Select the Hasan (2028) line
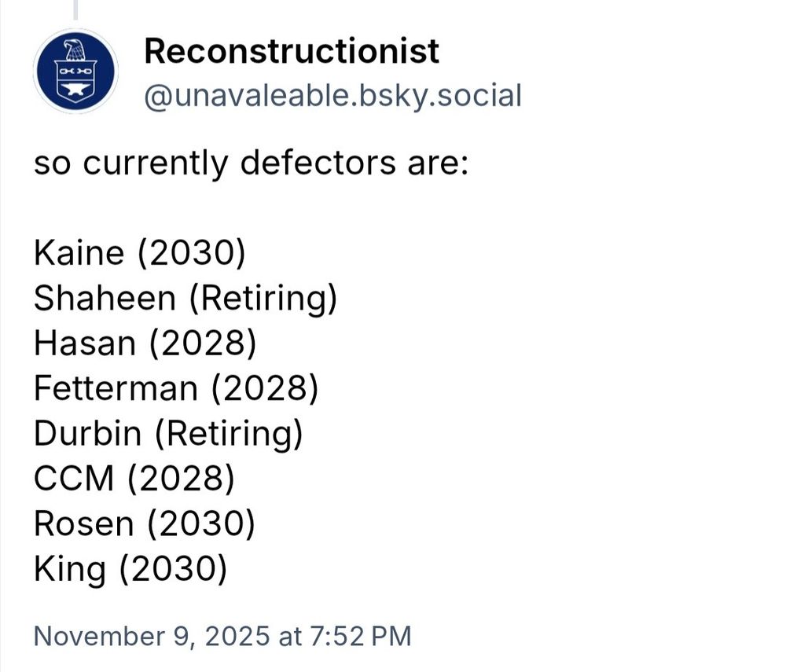 tap(145, 343)
